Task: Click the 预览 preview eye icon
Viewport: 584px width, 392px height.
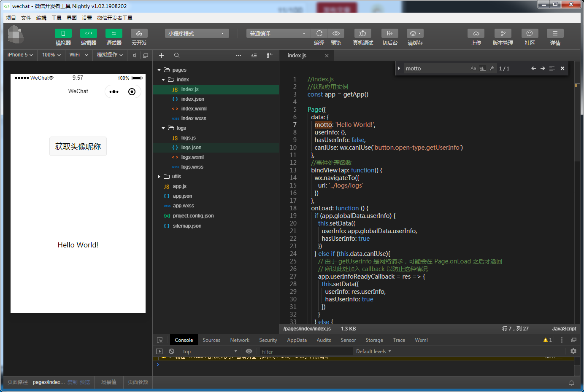Action: [336, 33]
